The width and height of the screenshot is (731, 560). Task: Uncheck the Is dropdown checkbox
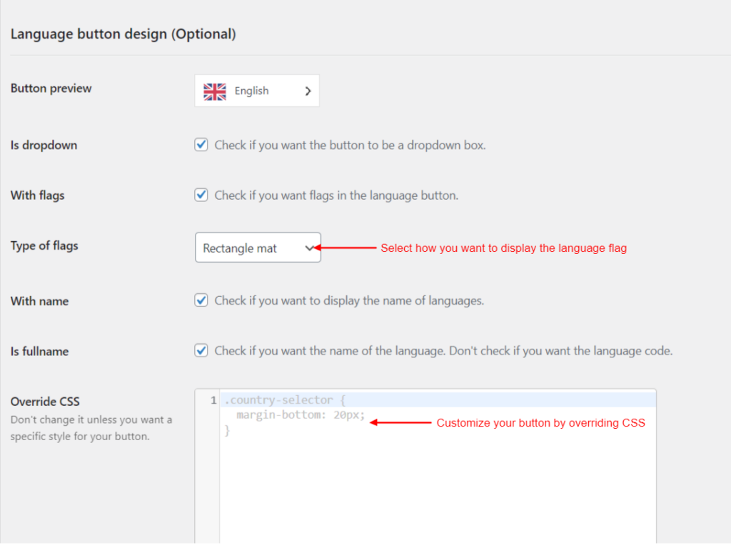click(x=201, y=144)
